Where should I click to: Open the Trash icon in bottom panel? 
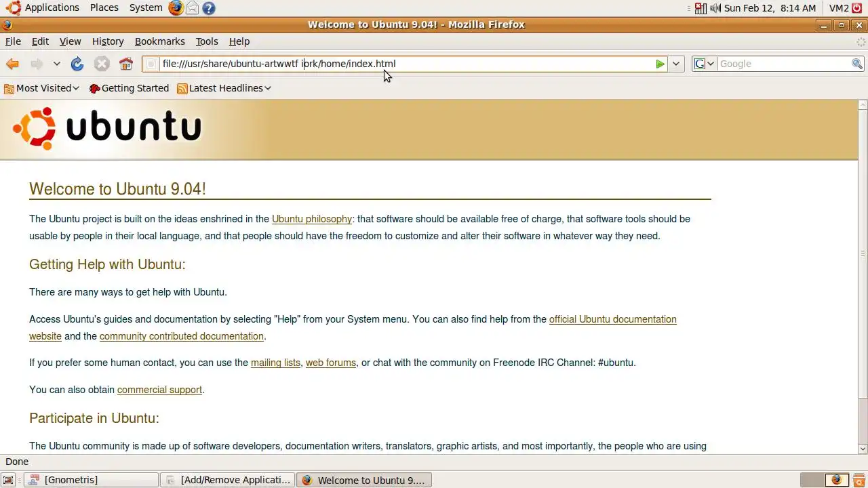(x=859, y=480)
